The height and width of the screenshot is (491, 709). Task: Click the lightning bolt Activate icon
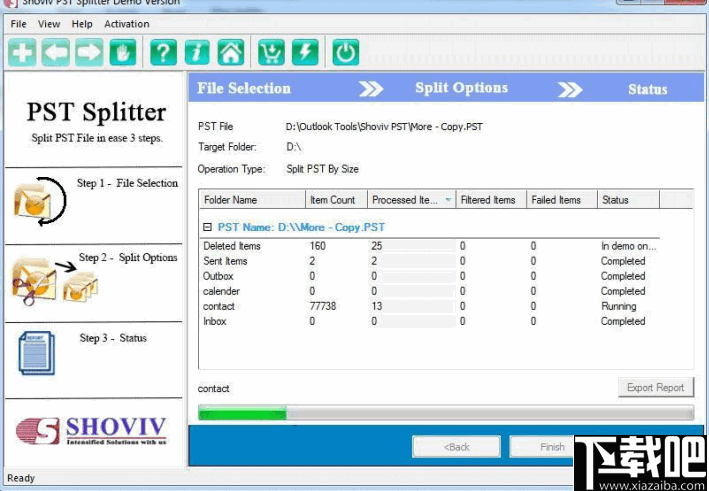click(x=305, y=52)
